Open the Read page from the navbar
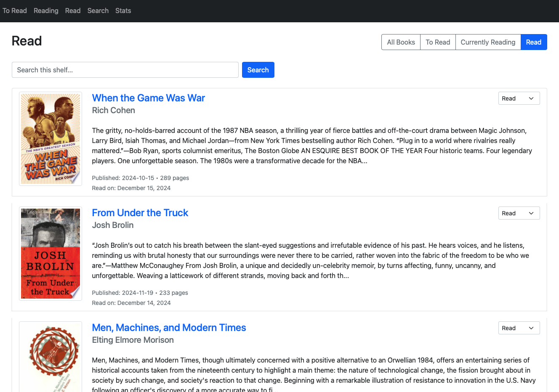 pos(73,11)
